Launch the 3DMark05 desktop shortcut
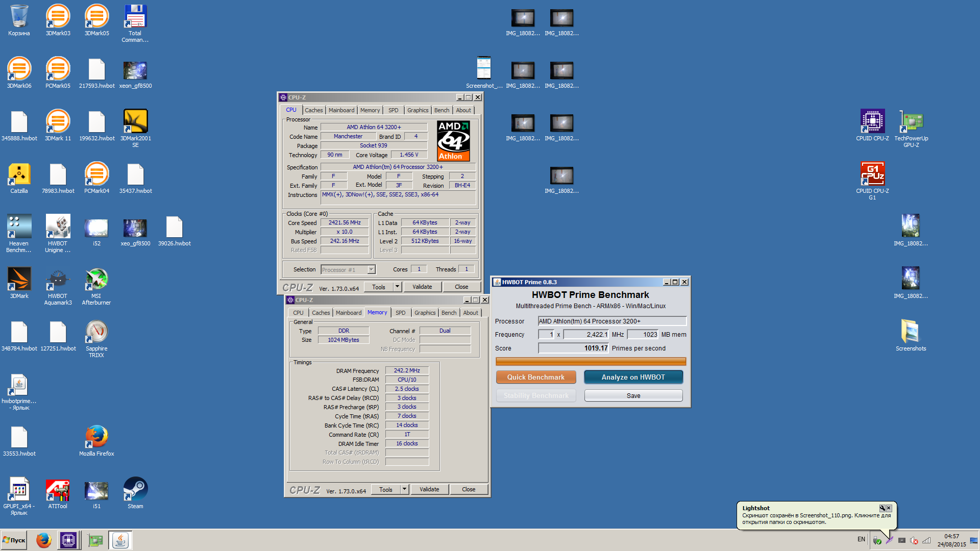This screenshot has width=980, height=551. coord(96,20)
